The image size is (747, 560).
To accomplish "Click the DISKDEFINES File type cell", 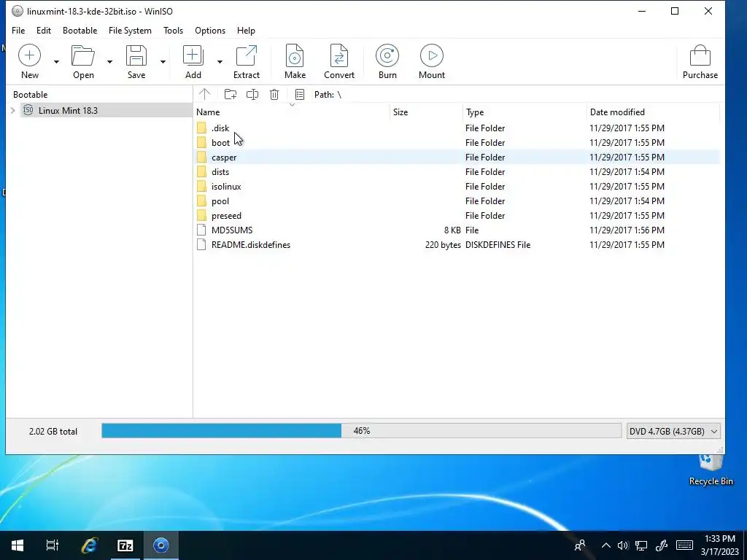I will pos(498,245).
